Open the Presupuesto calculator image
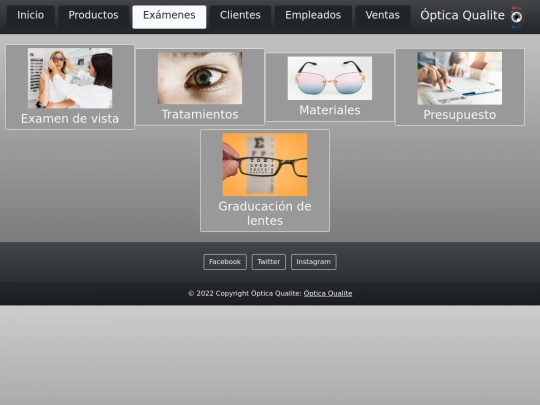 pos(459,79)
